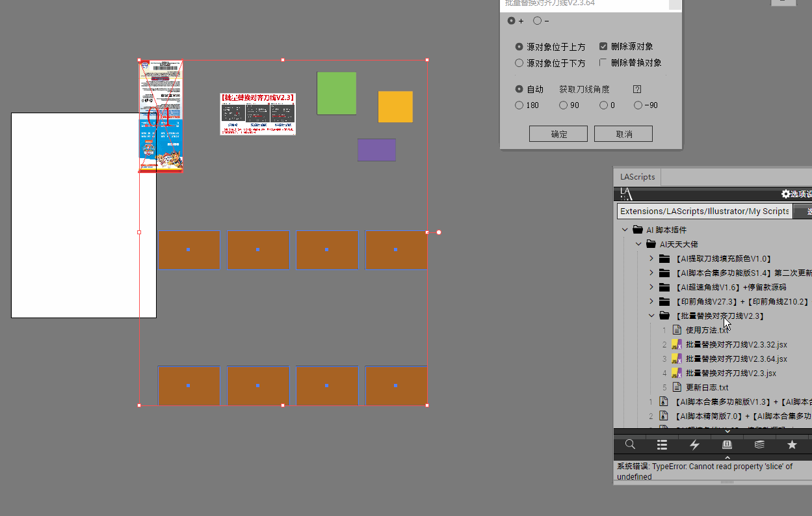Enable the 删除替换对象 checkbox

pos(603,63)
